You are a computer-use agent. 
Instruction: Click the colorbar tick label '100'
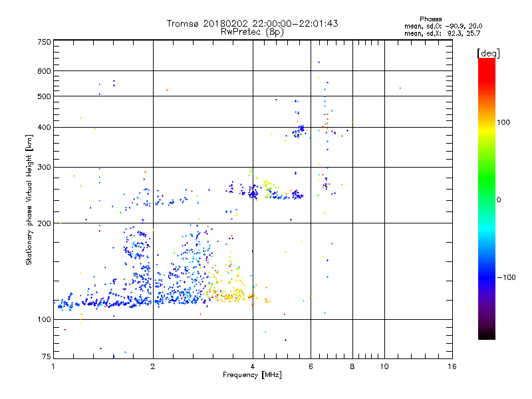(x=503, y=122)
